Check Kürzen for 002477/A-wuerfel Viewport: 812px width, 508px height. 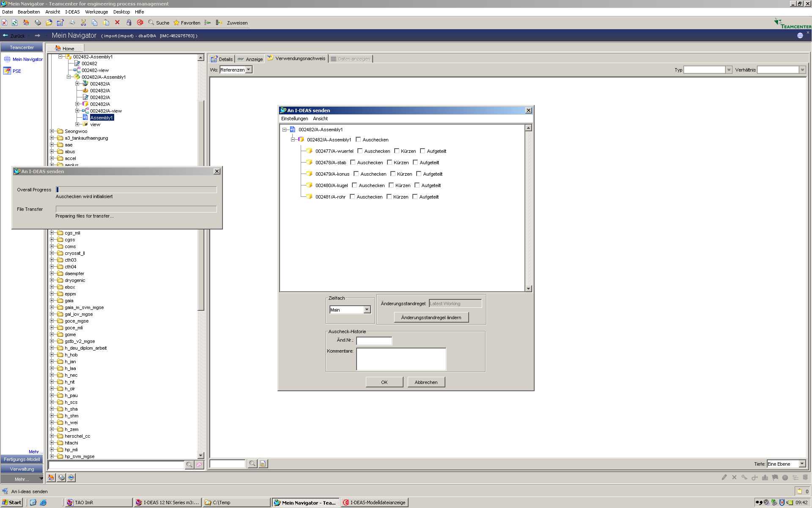[x=397, y=151]
